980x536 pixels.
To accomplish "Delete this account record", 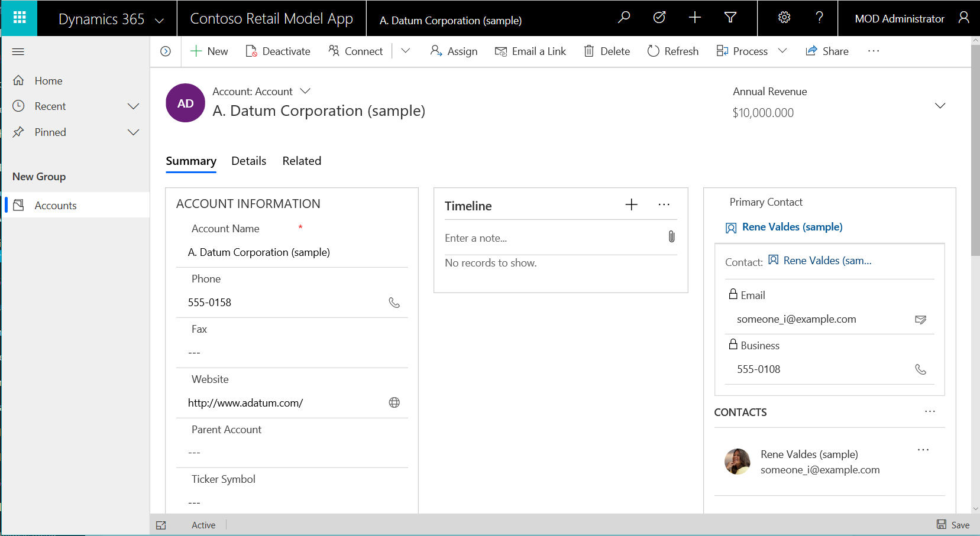I will coord(606,51).
